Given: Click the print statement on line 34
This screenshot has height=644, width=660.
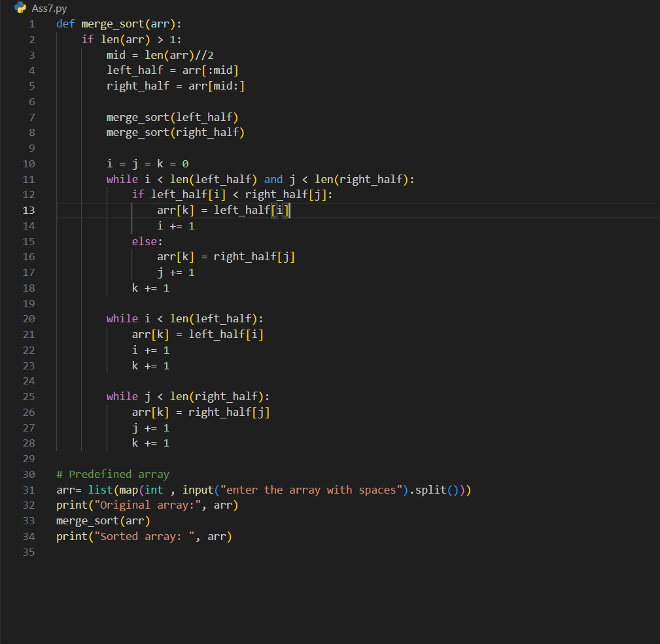Looking at the screenshot, I should [x=72, y=536].
